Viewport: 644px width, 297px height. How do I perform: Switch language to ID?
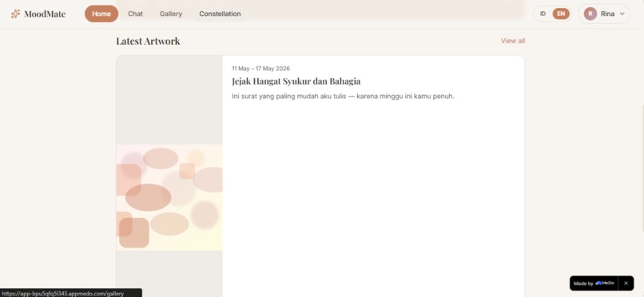(543, 14)
